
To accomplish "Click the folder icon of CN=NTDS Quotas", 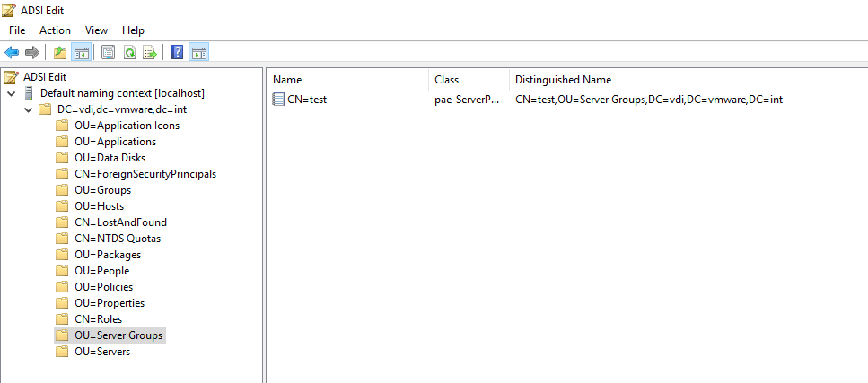I will (62, 239).
